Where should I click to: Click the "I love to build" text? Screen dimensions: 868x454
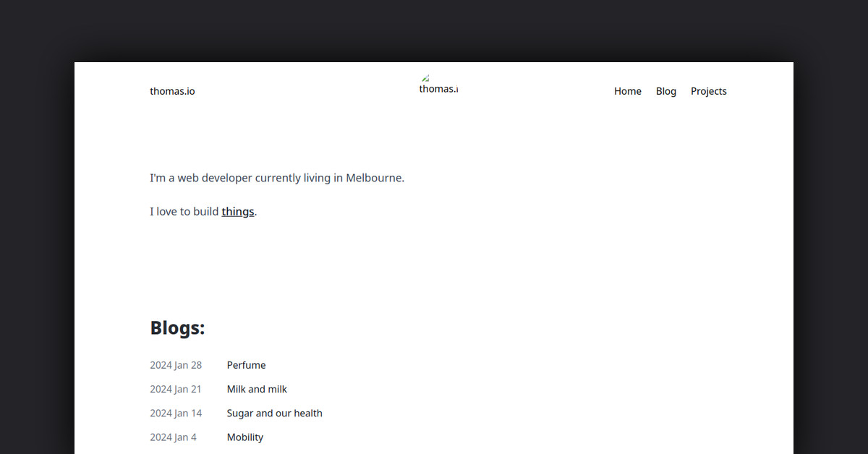184,212
